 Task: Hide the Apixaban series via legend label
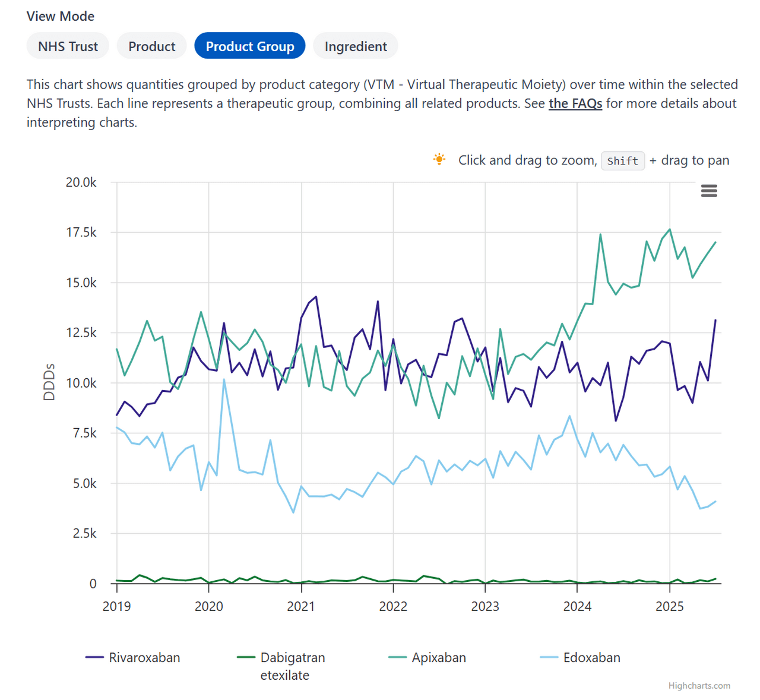(x=439, y=657)
